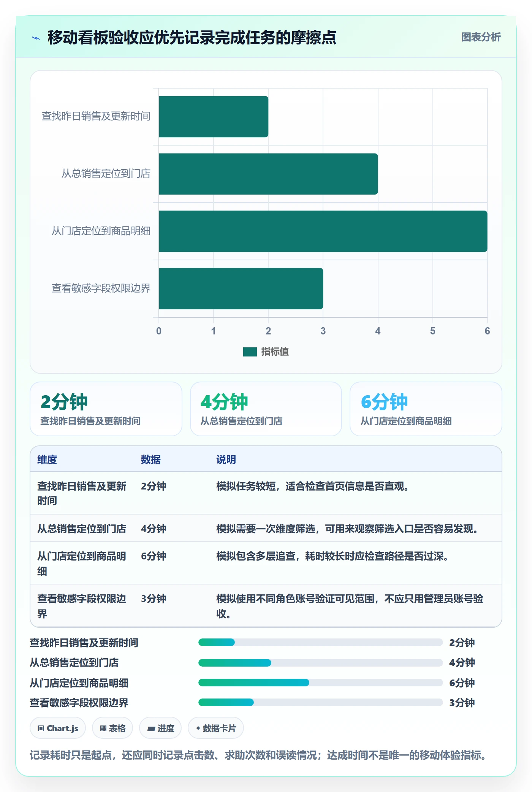Click table cell 6分钟
This screenshot has width=532, height=792.
click(x=154, y=556)
